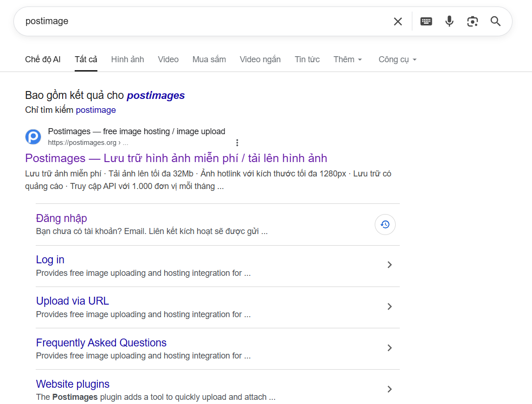
Task: Open the on-screen keyboard icon
Action: pos(426,21)
